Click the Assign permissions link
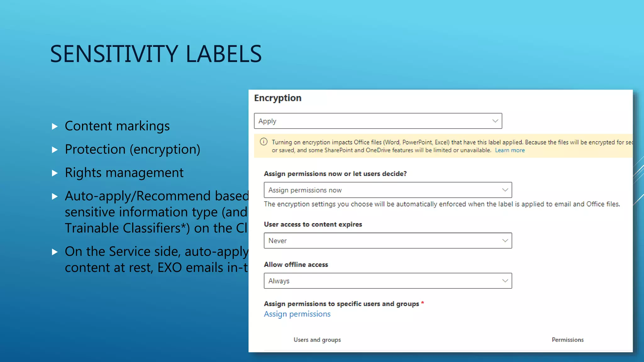The image size is (644, 362). point(297,314)
